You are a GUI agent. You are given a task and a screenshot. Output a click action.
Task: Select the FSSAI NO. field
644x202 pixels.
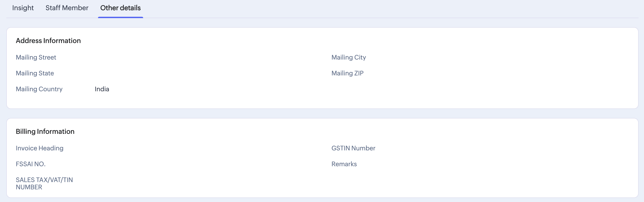30,164
